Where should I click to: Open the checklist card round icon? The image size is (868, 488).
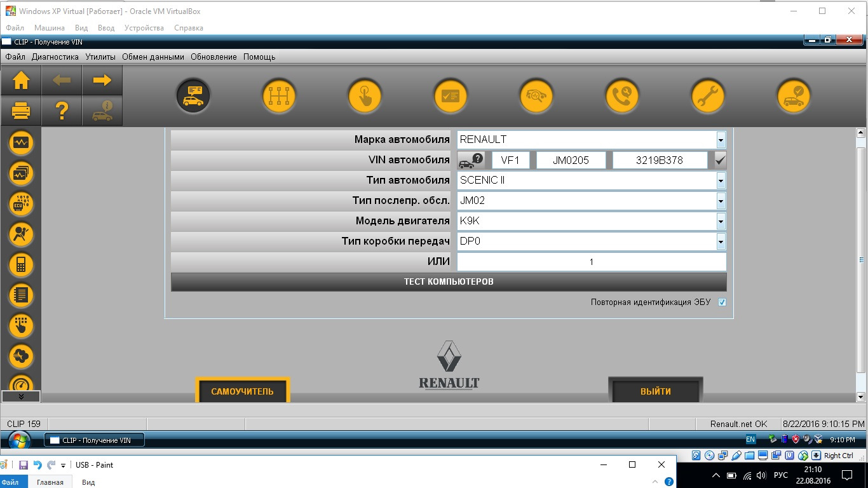(451, 97)
